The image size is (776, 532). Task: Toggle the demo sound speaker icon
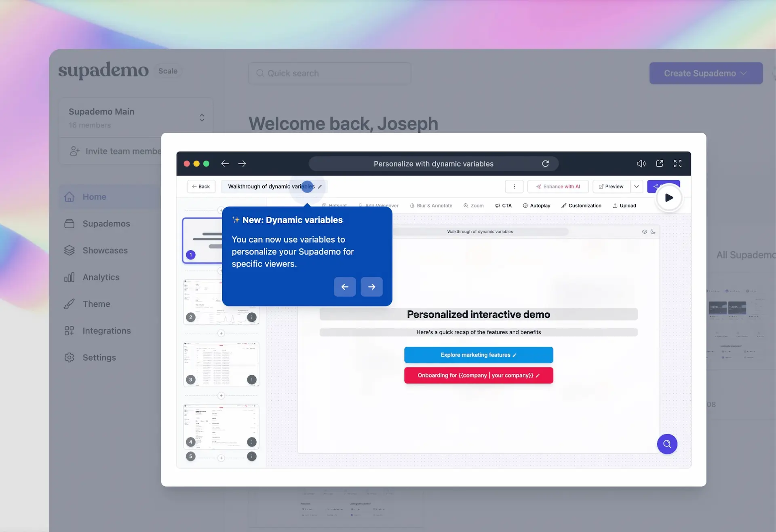pyautogui.click(x=641, y=164)
